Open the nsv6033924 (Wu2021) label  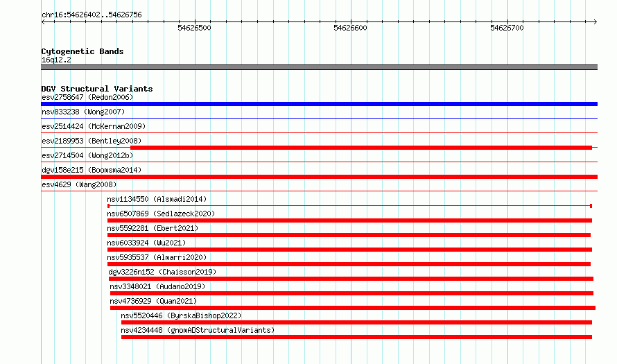(x=146, y=243)
